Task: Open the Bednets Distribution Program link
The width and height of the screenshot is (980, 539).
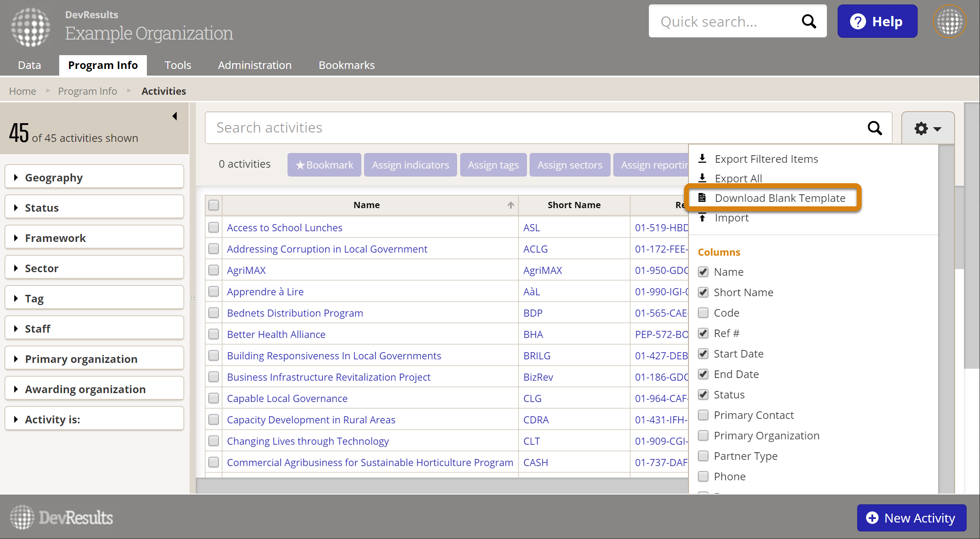Action: click(295, 313)
